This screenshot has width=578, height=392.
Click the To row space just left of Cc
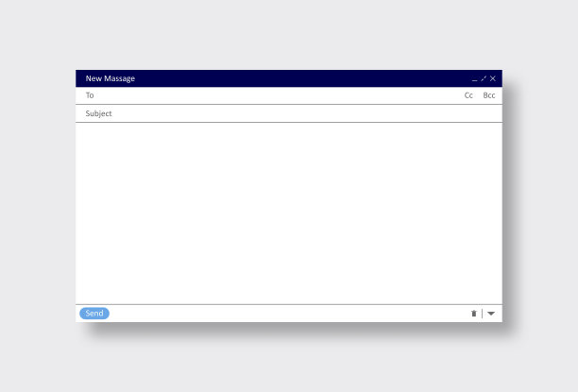(x=444, y=95)
